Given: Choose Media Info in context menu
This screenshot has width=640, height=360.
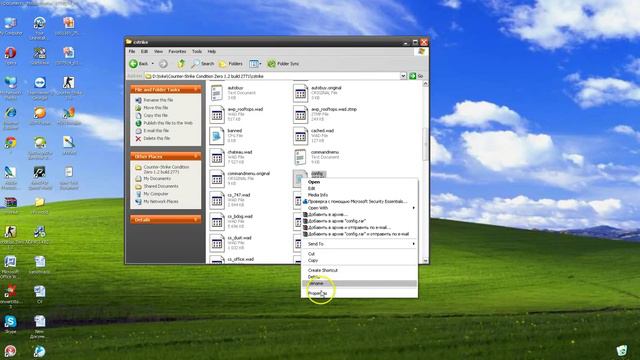Looking at the screenshot, I should 360,195.
